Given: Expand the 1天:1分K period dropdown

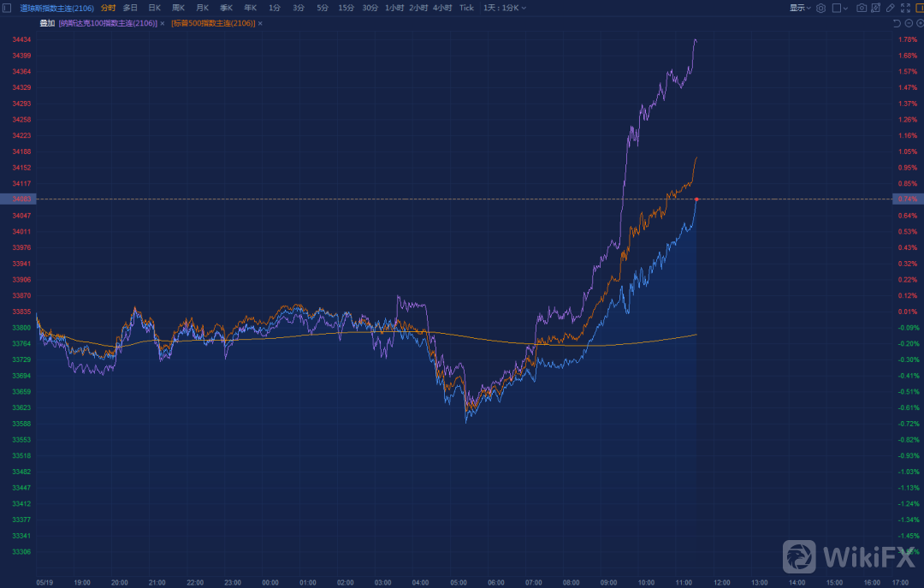Looking at the screenshot, I should pyautogui.click(x=505, y=8).
